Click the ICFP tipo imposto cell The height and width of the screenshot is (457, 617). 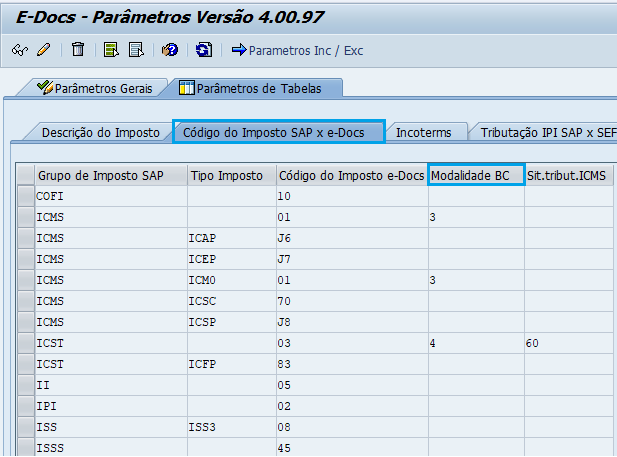tap(232, 364)
